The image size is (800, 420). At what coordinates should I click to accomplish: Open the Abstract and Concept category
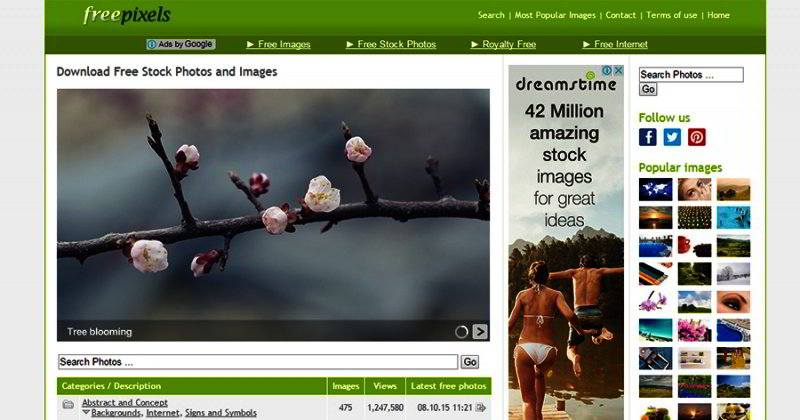[124, 403]
